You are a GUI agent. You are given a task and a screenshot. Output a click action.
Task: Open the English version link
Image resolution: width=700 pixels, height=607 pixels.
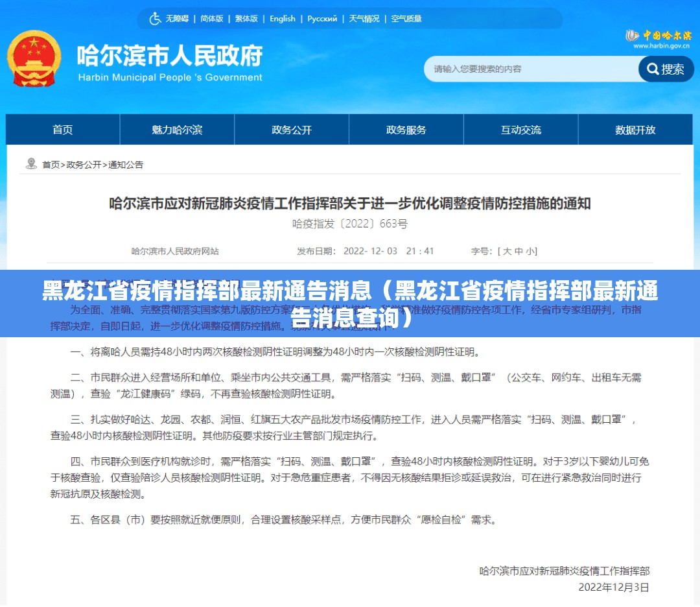pyautogui.click(x=283, y=19)
